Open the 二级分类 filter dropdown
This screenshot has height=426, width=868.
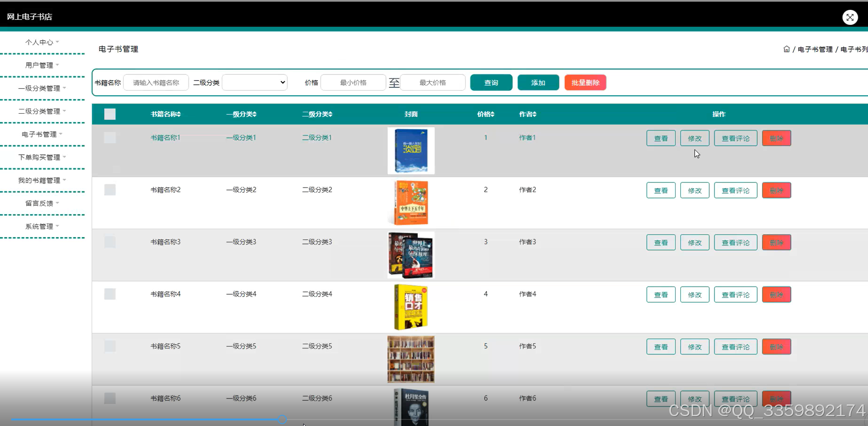point(254,82)
